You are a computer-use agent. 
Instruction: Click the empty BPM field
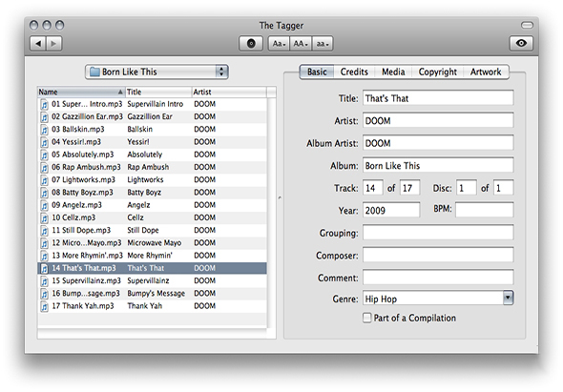tap(485, 210)
